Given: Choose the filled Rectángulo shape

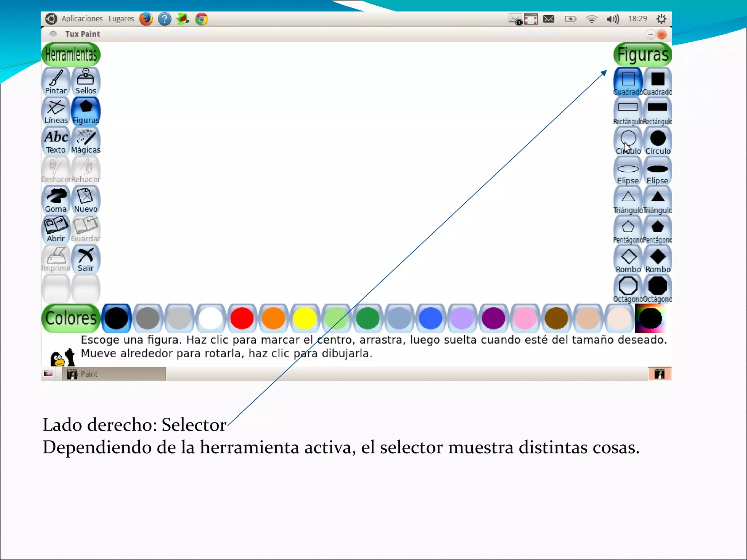Looking at the screenshot, I should coord(657,112).
